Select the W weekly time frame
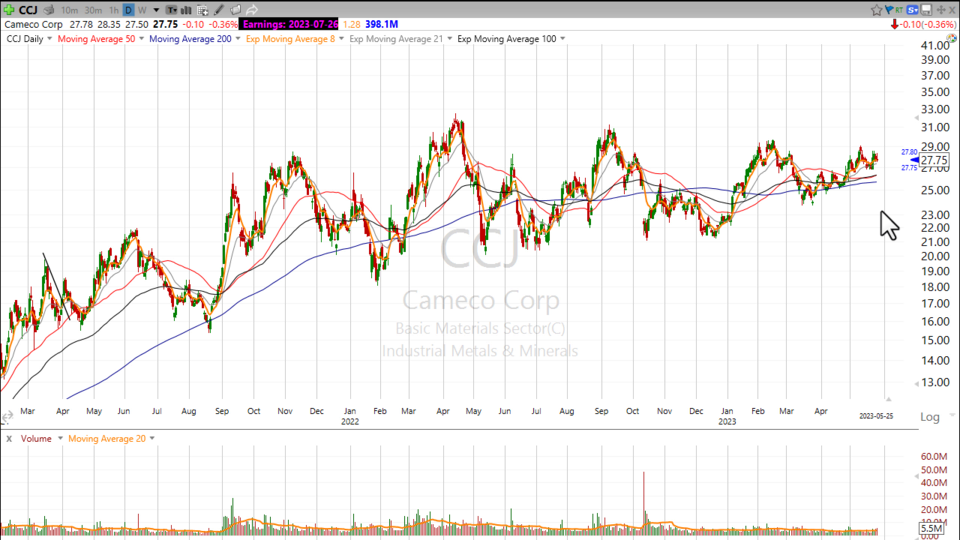This screenshot has height=540, width=960. pyautogui.click(x=142, y=10)
